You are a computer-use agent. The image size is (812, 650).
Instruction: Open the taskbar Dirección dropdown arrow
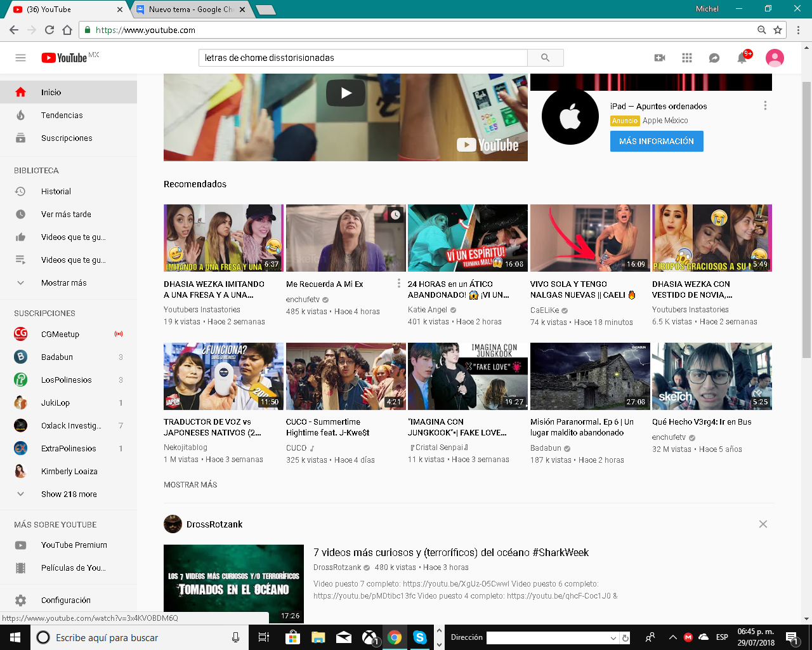click(613, 638)
